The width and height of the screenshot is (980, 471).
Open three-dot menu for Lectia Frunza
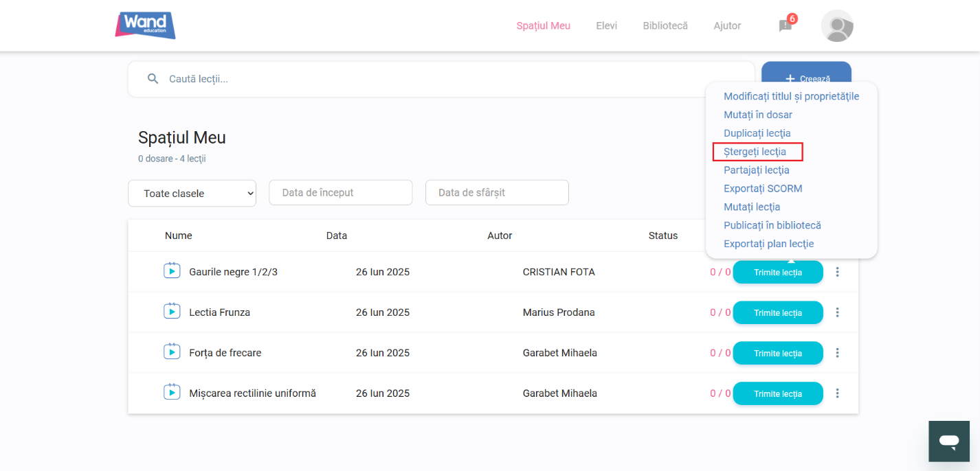(x=837, y=312)
